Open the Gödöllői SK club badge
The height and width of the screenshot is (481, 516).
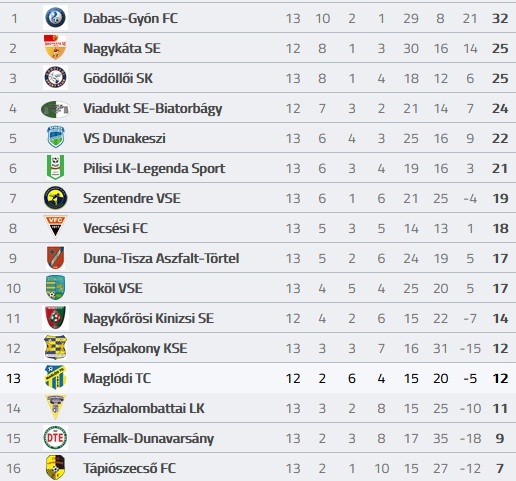(55, 78)
